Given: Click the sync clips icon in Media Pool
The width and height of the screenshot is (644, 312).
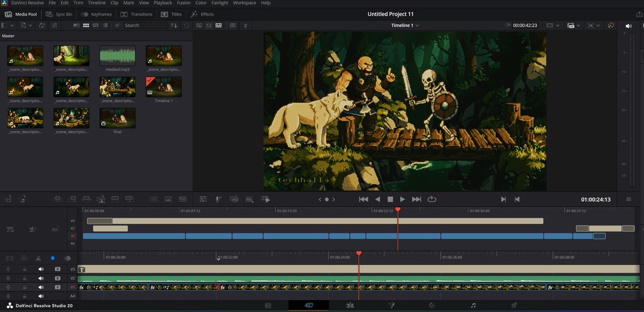Looking at the screenshot, I should 41,25.
